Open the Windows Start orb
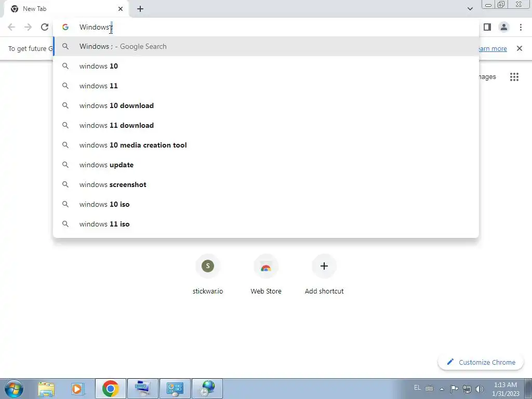532x399 pixels. pos(14,389)
